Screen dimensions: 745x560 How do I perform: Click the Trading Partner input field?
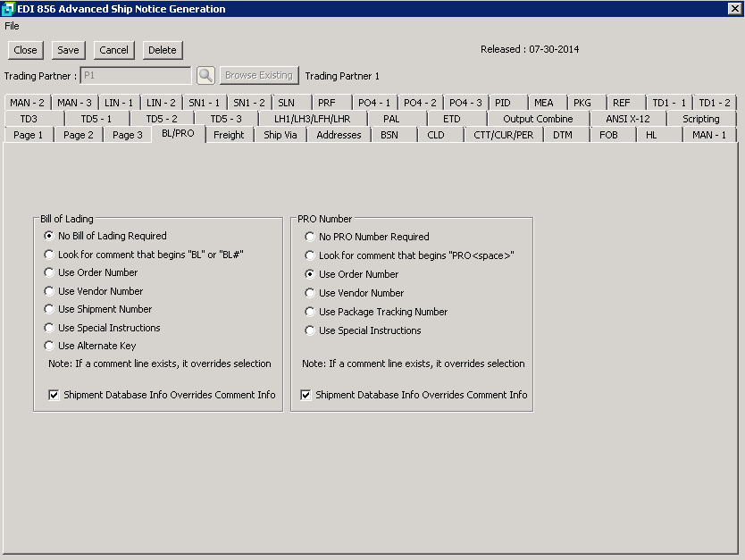135,76
